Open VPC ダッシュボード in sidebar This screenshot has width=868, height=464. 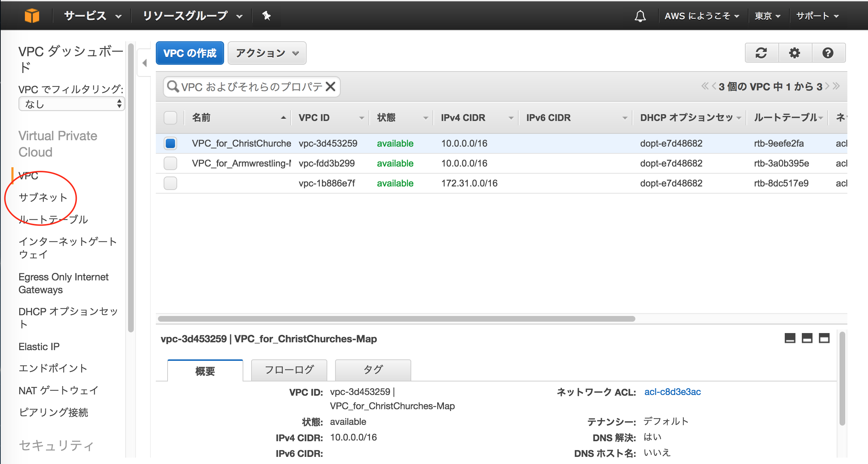(70, 59)
